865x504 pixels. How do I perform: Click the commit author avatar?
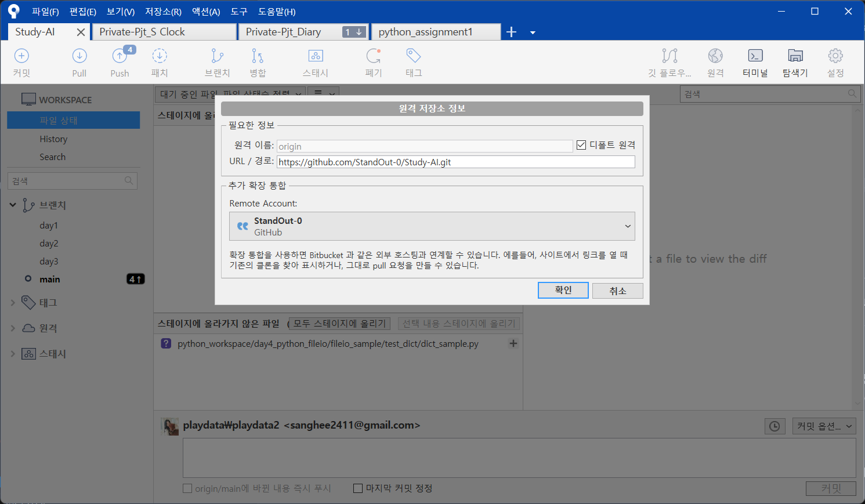pos(170,426)
